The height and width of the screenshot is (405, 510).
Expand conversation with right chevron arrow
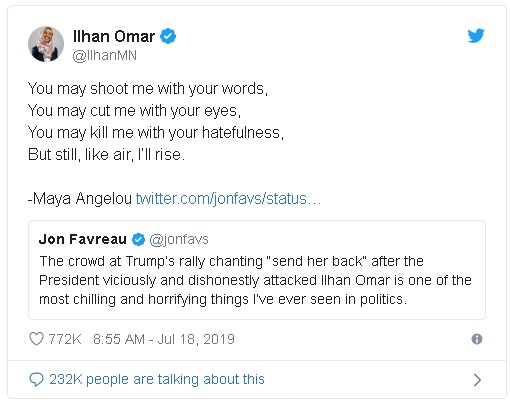coord(477,380)
